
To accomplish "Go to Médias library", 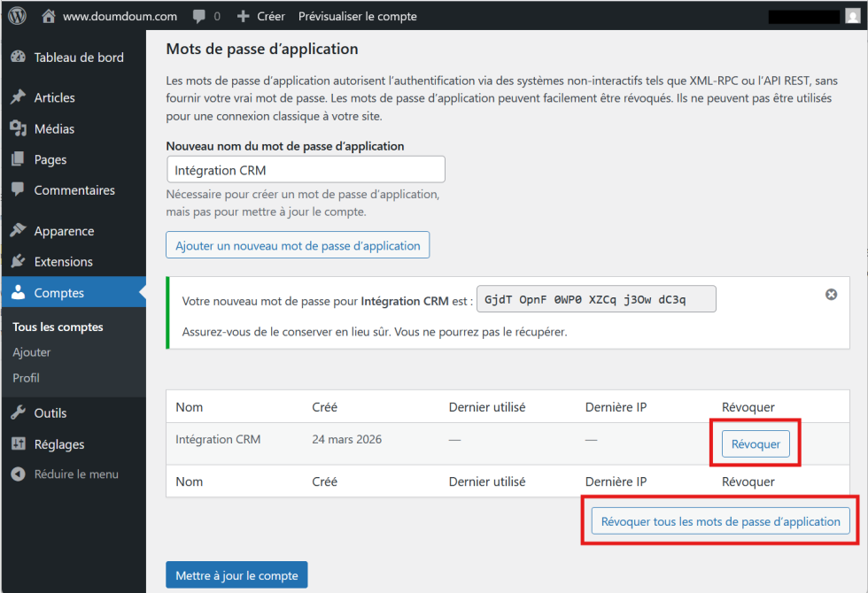I will pyautogui.click(x=54, y=128).
